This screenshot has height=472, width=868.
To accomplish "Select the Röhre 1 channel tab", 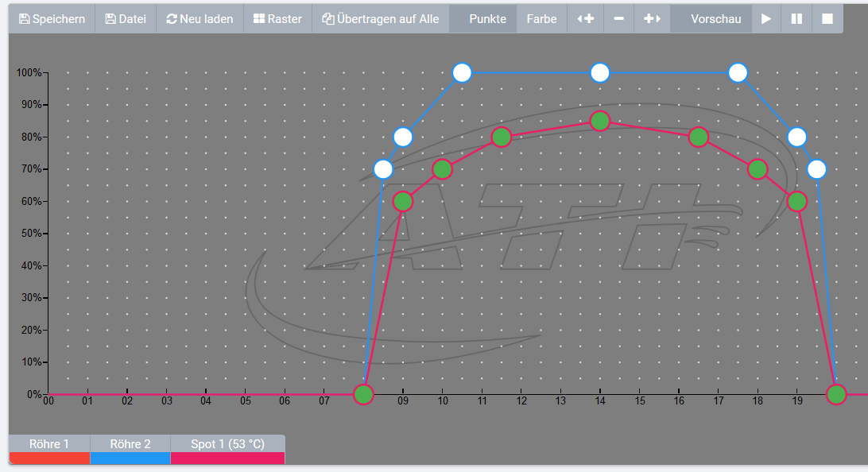I will pyautogui.click(x=49, y=444).
